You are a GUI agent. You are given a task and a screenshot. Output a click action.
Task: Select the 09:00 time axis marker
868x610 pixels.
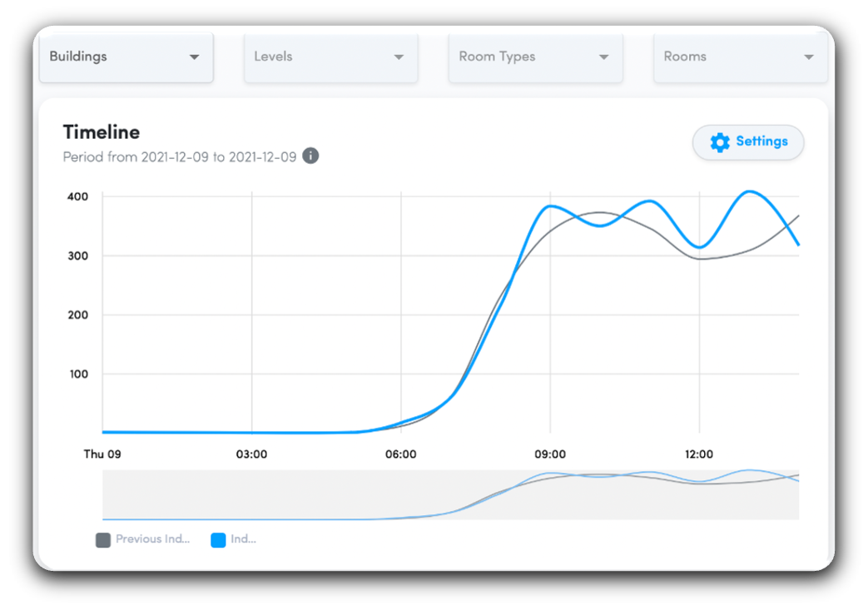(x=550, y=454)
